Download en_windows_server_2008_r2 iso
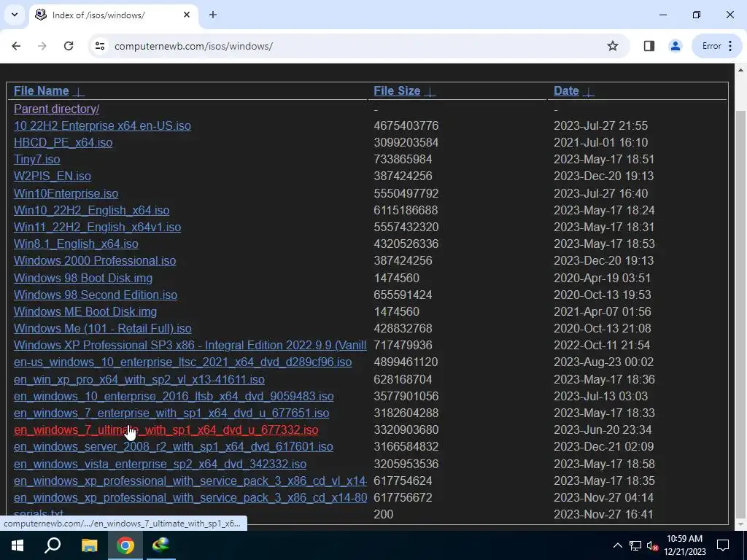The image size is (747, 560). click(173, 447)
